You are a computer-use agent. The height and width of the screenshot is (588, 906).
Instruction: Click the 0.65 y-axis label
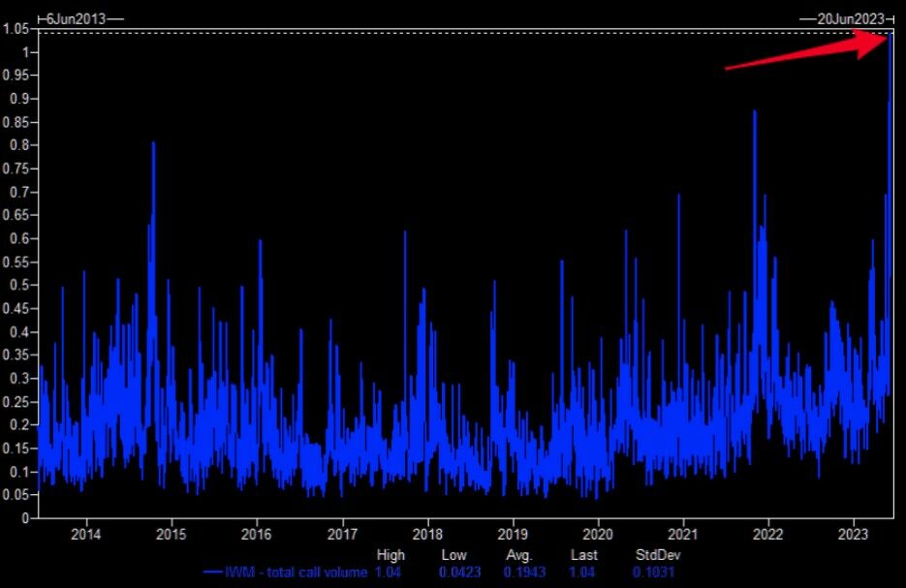click(x=16, y=215)
